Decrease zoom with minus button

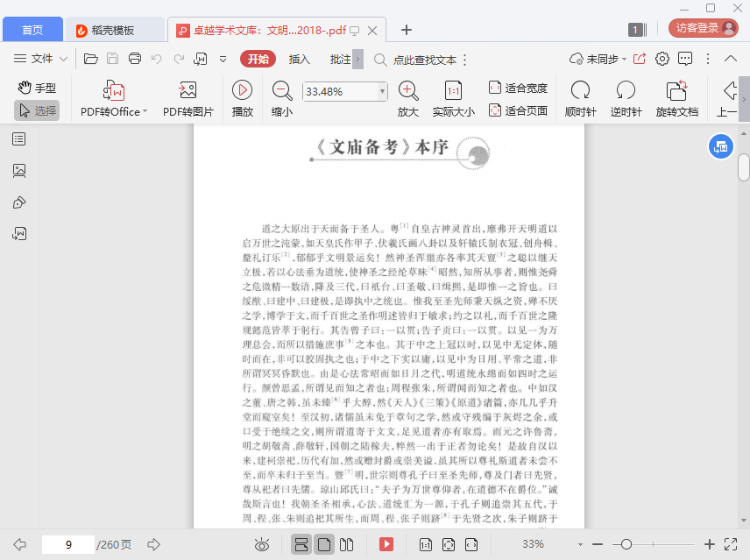pos(598,544)
